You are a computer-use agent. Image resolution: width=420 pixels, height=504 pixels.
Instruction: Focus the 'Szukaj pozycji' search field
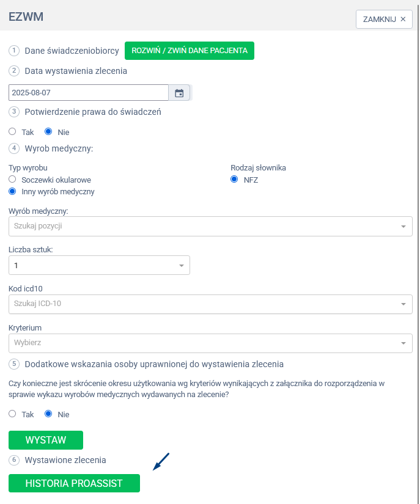(202, 227)
